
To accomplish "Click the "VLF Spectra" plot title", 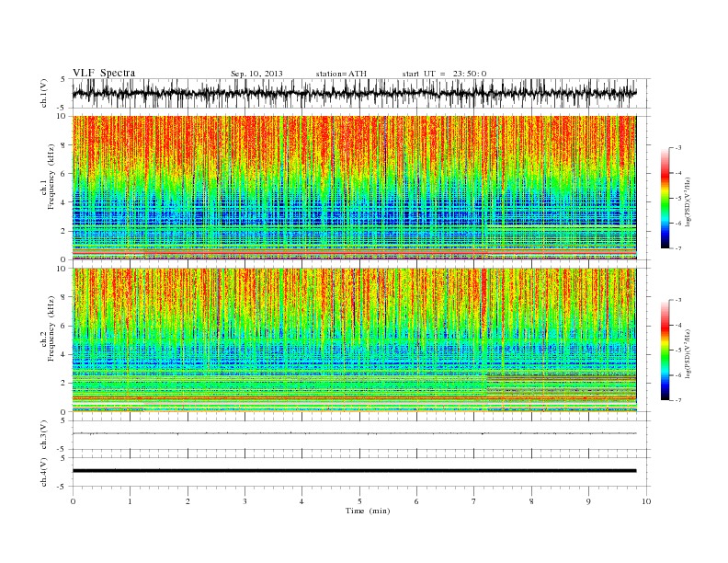I will click(104, 73).
